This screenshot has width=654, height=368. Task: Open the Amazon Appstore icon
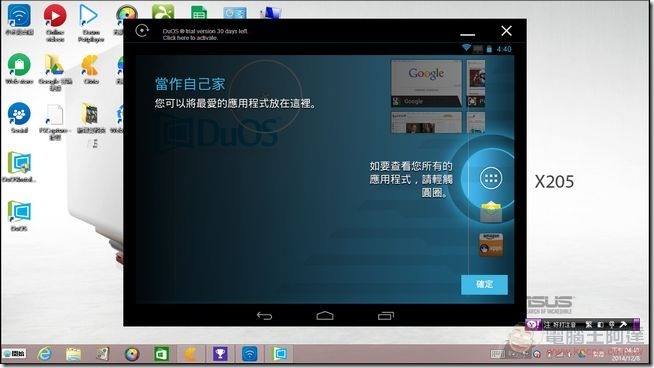tap(491, 244)
